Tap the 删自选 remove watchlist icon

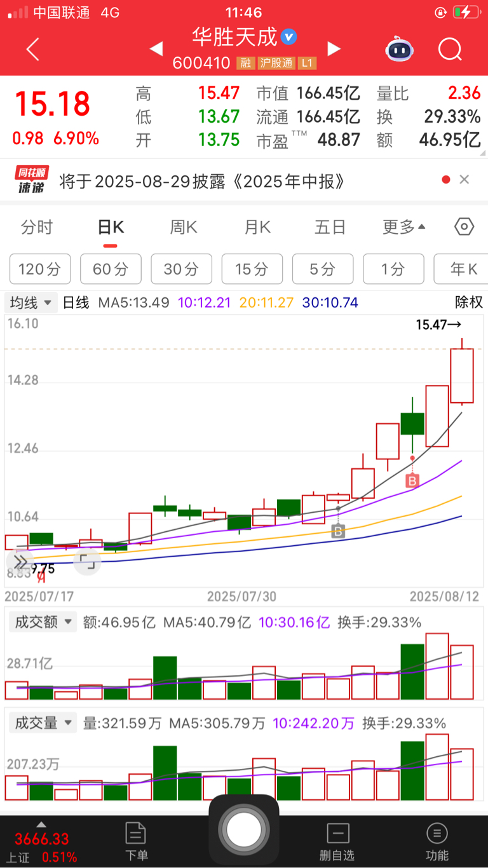tap(337, 841)
